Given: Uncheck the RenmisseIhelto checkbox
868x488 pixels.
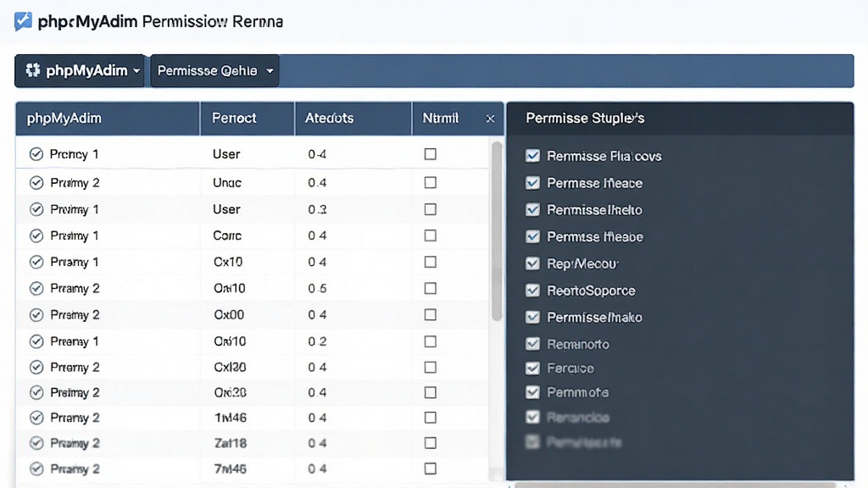Looking at the screenshot, I should pyautogui.click(x=532, y=210).
